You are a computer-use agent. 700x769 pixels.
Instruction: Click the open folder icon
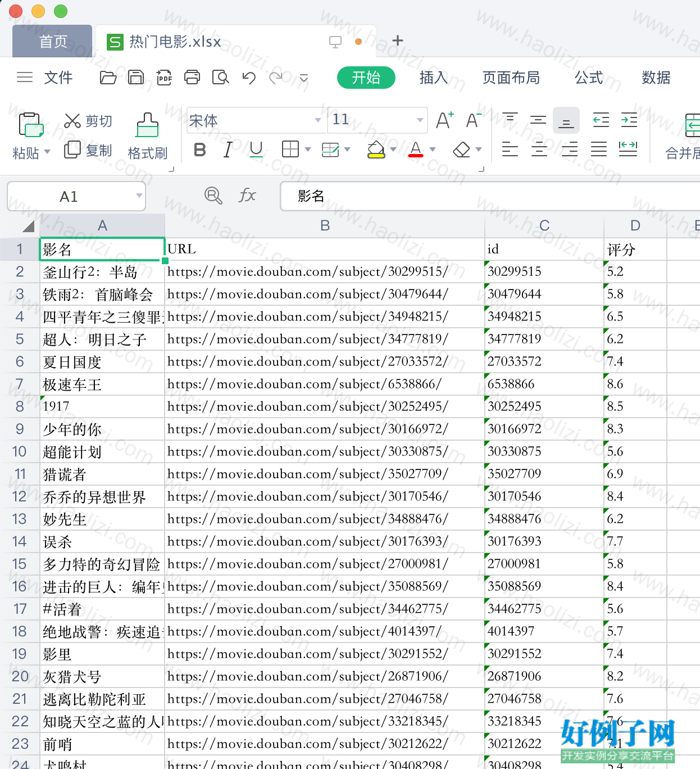pyautogui.click(x=108, y=78)
